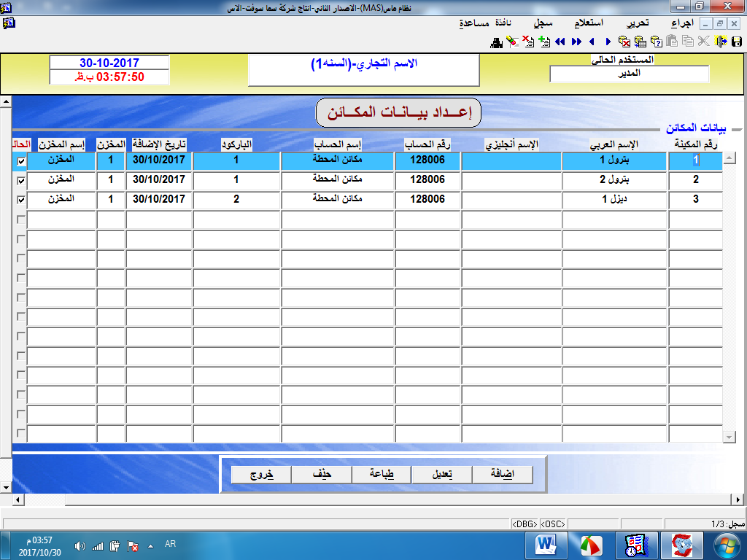Screen dimensions: 747x560
Task: Click the grid's scroll down arrow
Action: [729, 436]
